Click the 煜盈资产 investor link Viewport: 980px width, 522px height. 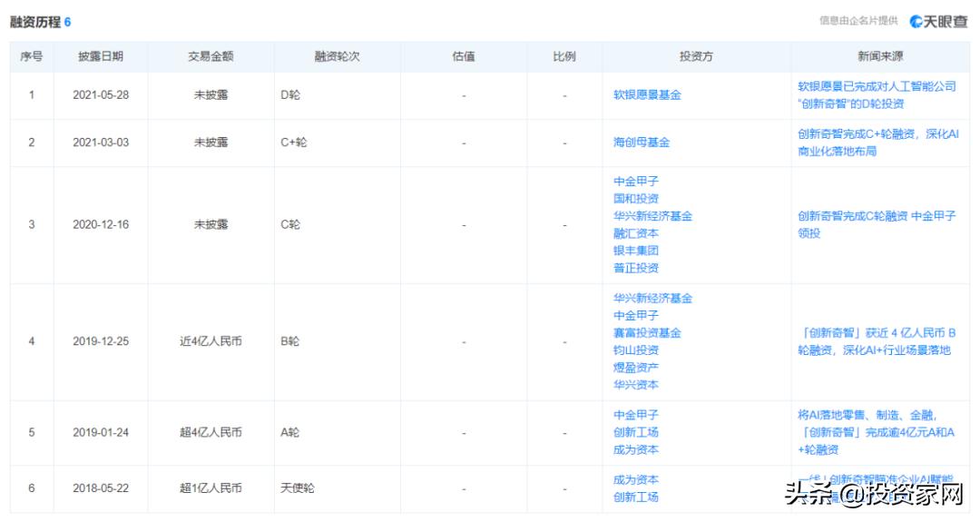pos(636,368)
